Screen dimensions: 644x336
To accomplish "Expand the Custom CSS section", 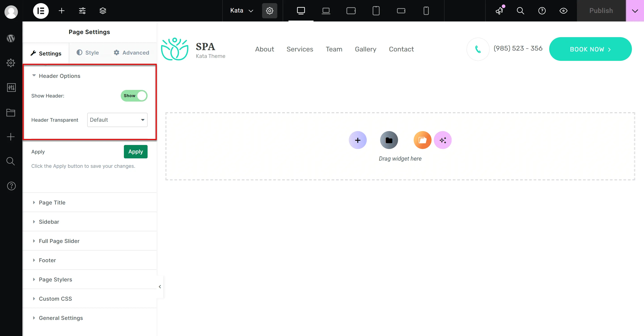I will 89,299.
